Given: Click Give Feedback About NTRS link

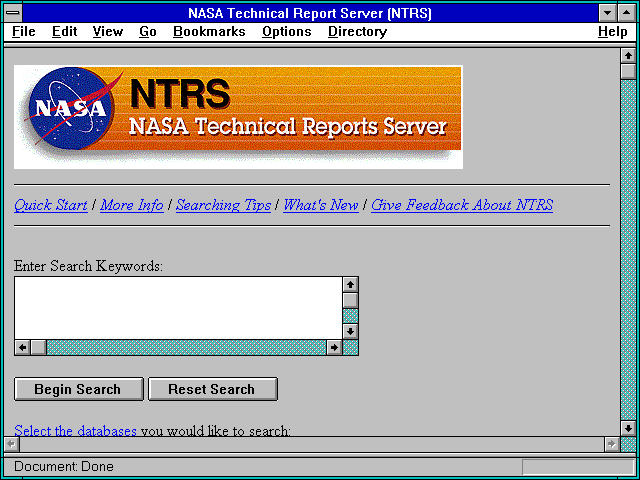Looking at the screenshot, I should (462, 205).
